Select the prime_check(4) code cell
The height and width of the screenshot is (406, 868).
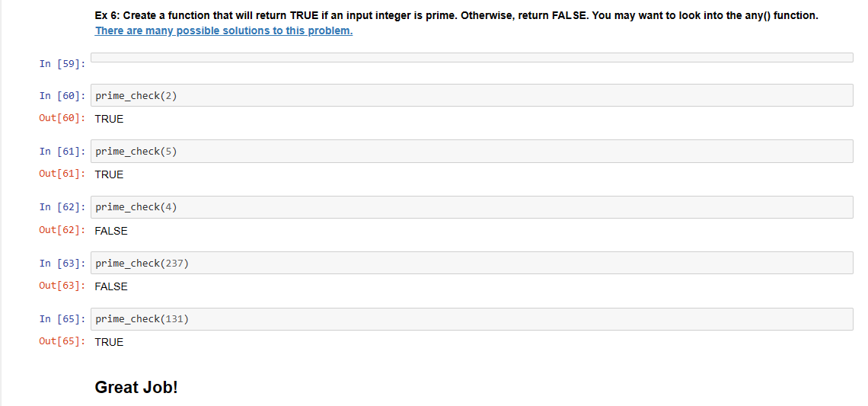471,207
